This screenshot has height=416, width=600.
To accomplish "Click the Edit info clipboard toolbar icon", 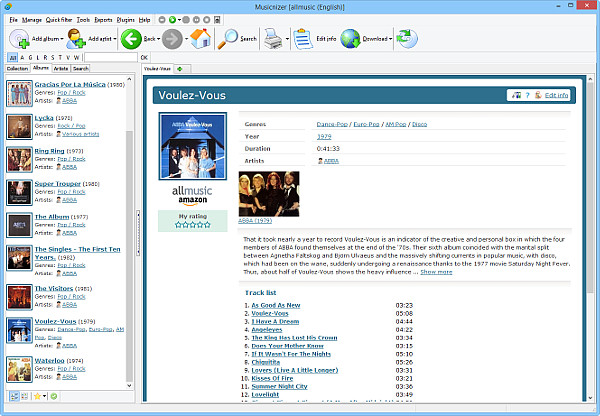I will [x=303, y=39].
